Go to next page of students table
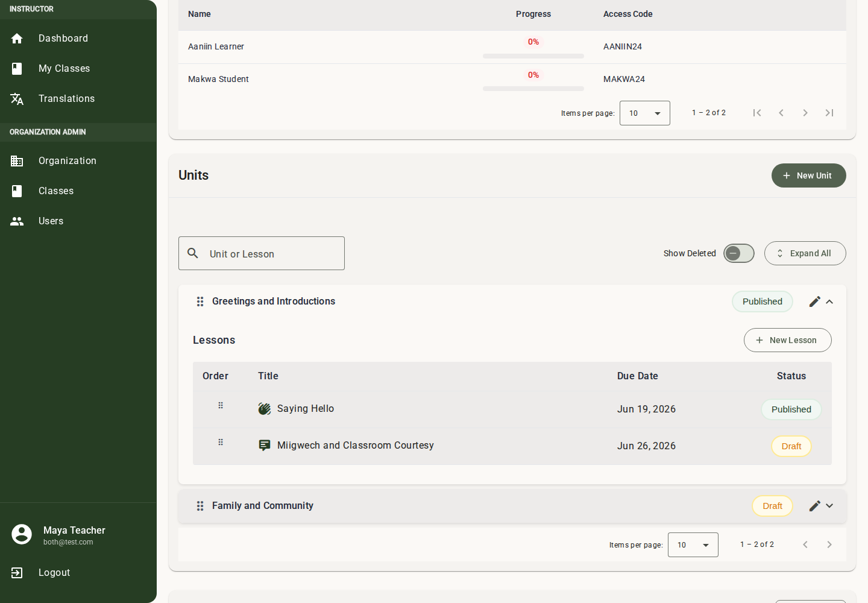The height and width of the screenshot is (603, 868). click(805, 113)
